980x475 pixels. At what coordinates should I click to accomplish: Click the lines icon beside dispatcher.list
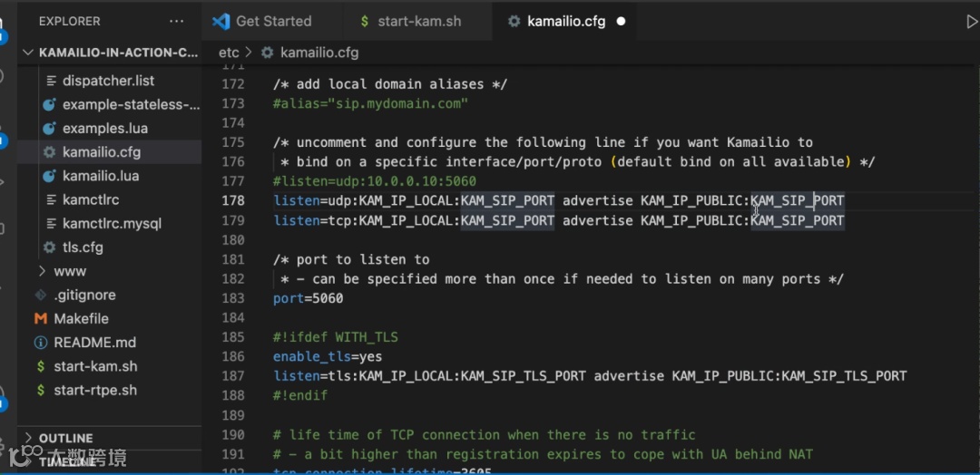point(51,81)
